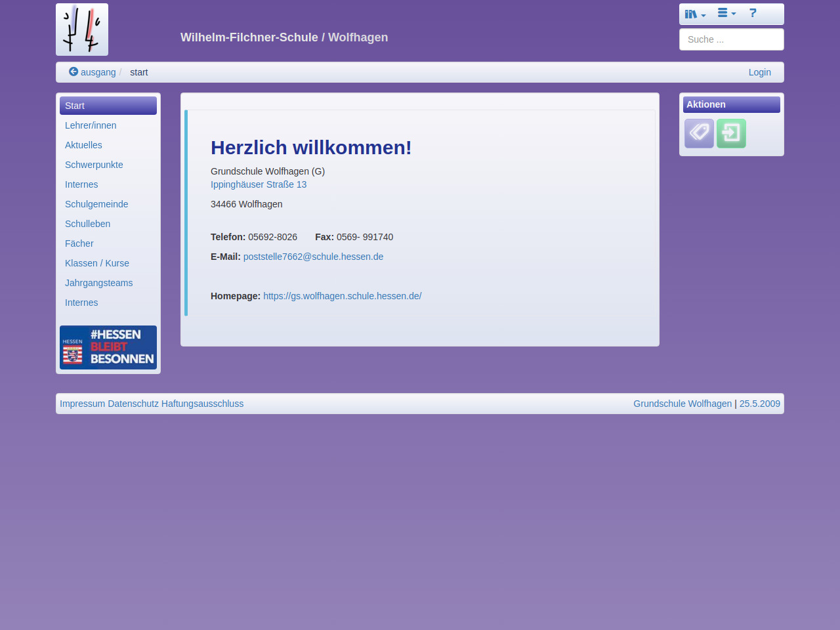Open the Lehrer/innen menu item
Viewport: 840px width, 630px height.
coord(91,125)
